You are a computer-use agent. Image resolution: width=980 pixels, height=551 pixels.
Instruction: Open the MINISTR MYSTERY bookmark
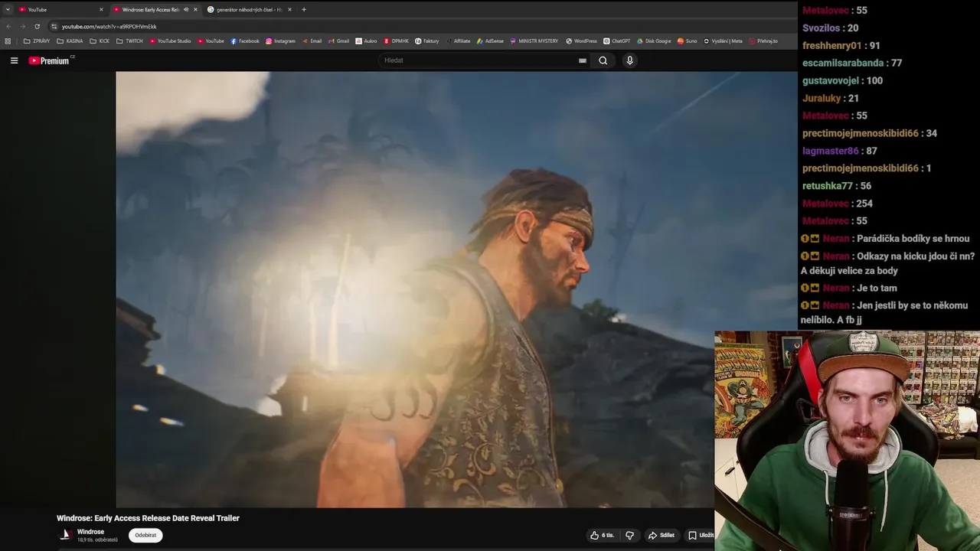pyautogui.click(x=534, y=41)
